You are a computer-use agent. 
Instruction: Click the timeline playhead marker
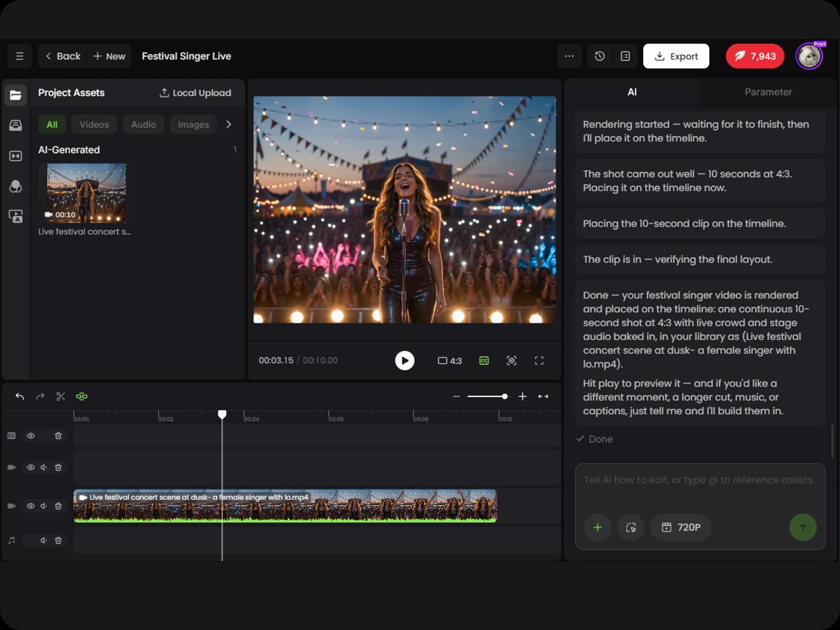(222, 415)
